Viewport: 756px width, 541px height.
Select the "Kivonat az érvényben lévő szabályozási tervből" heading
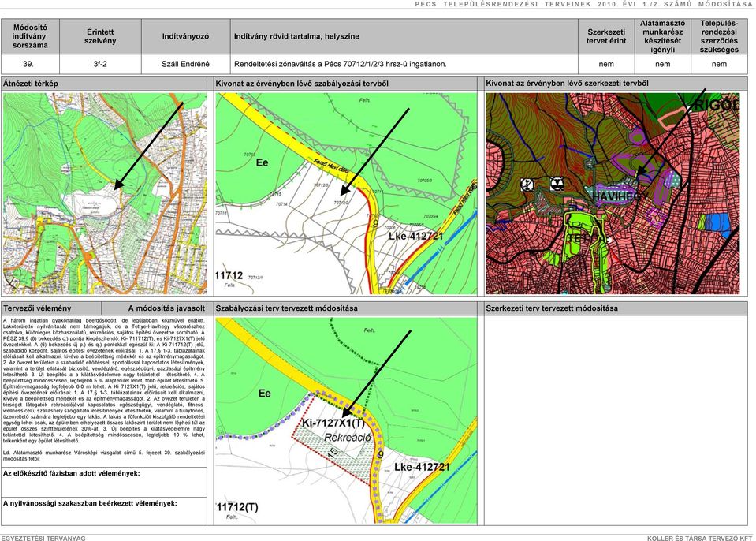(x=302, y=84)
